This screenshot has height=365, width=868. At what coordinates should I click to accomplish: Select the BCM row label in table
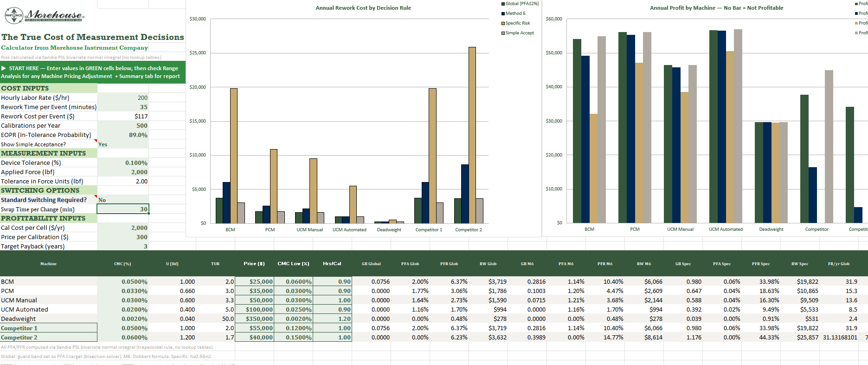coord(49,281)
